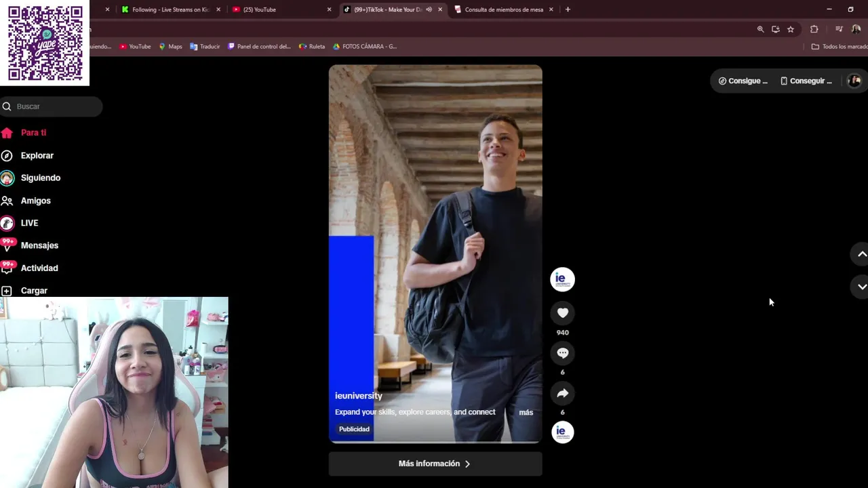Click the Publicidad ad label
868x488 pixels.
pos(354,429)
